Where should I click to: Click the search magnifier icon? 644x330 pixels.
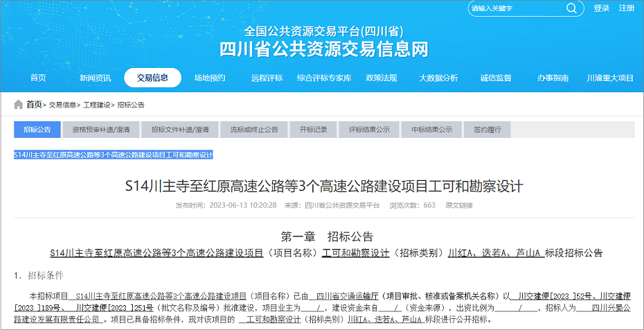tap(571, 8)
